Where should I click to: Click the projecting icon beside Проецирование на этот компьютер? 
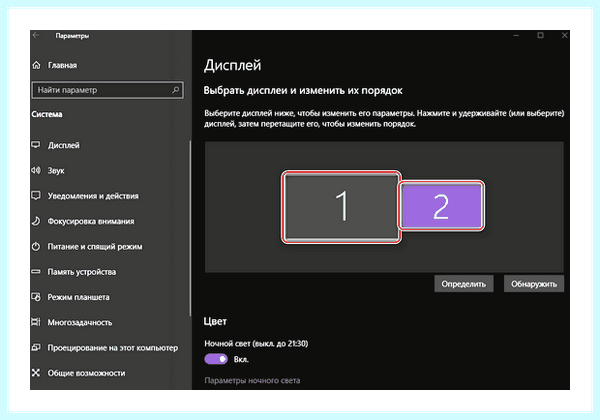(36, 348)
